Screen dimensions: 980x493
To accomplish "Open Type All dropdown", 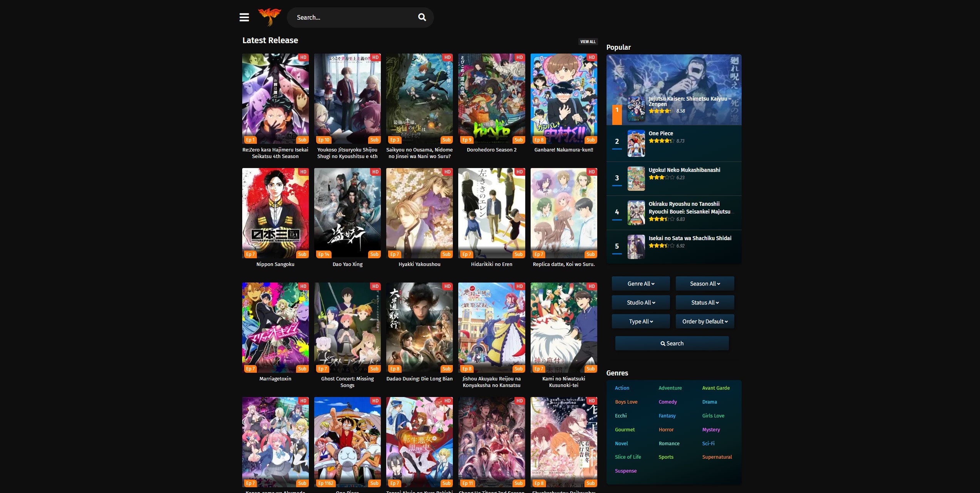I will coord(641,321).
